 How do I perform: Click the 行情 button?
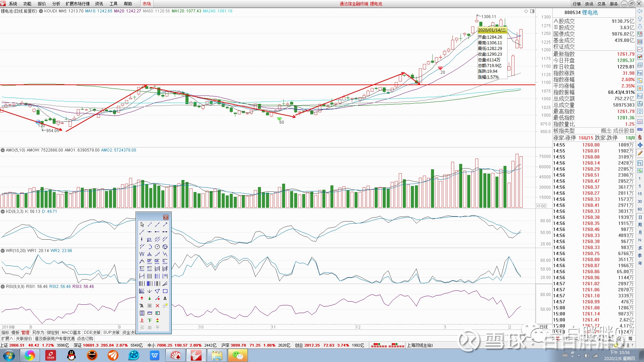[577, 4]
